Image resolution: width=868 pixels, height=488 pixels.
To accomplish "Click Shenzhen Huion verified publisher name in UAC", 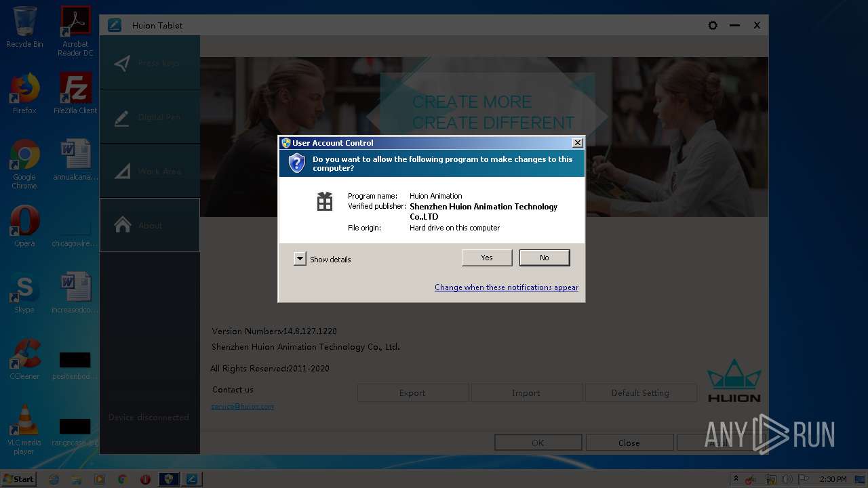I will tap(484, 211).
